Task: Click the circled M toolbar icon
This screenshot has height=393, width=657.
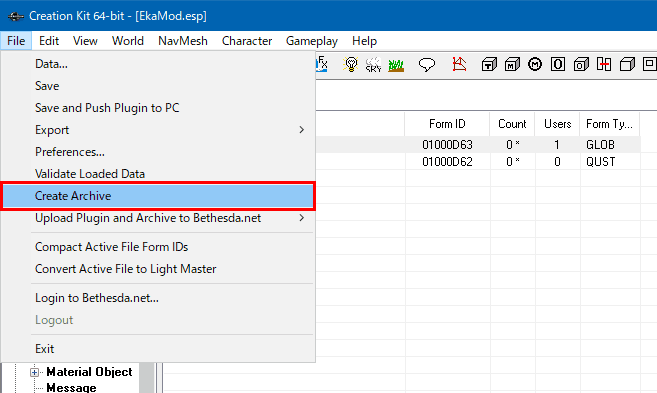Action: click(535, 65)
